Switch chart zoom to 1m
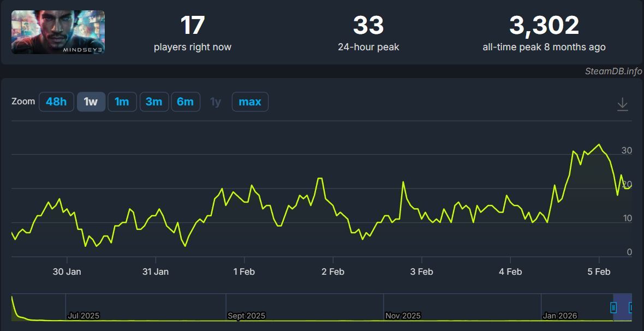 (122, 102)
